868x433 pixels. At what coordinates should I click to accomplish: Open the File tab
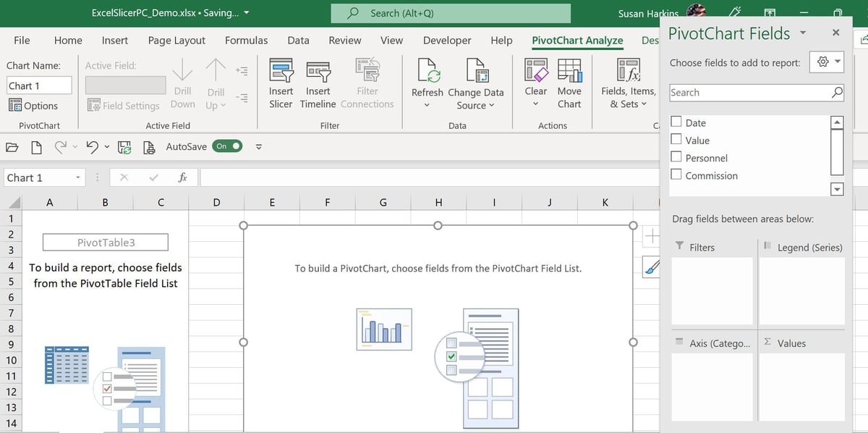[22, 41]
